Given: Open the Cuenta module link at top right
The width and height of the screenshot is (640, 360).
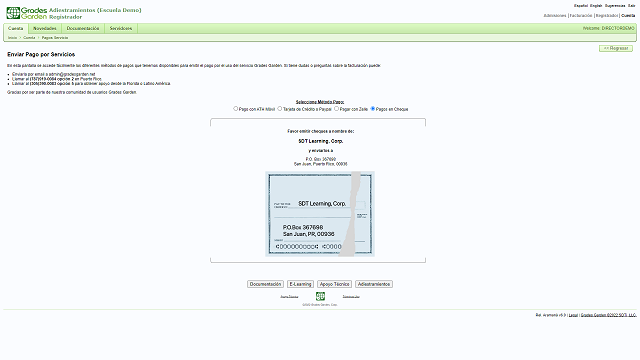Looking at the screenshot, I should click(629, 16).
